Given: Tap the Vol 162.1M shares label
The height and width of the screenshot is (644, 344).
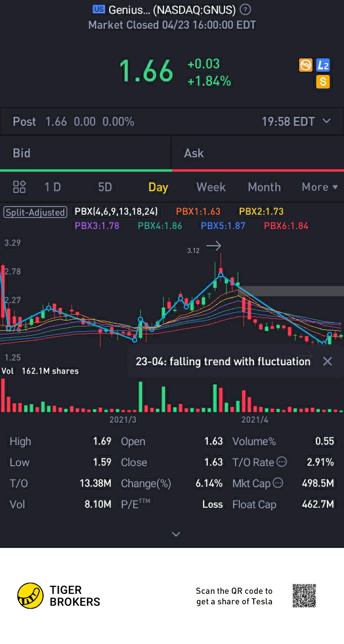Looking at the screenshot, I should click(x=40, y=371).
